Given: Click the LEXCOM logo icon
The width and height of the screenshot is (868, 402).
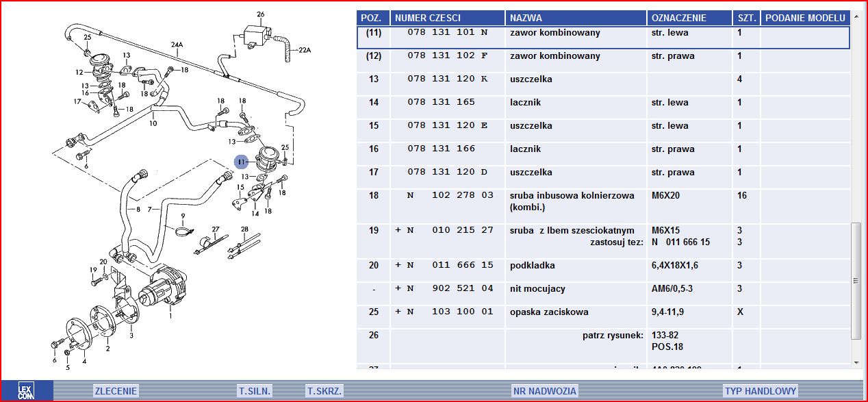Looking at the screenshot, I should pyautogui.click(x=25, y=391).
